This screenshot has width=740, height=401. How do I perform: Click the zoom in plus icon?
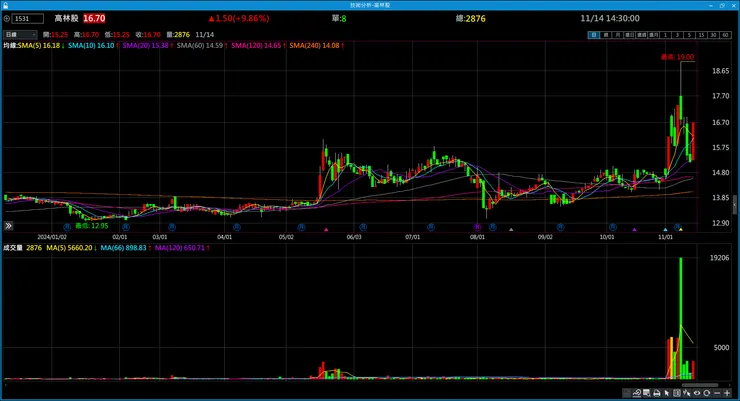(x=727, y=393)
